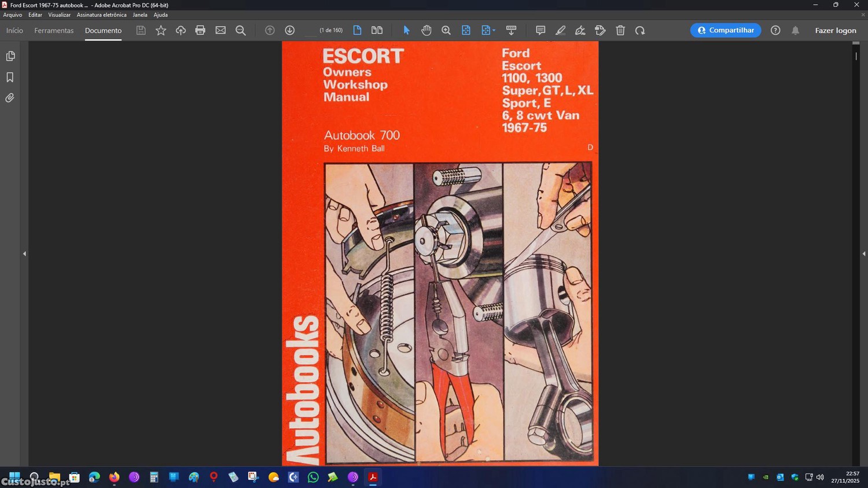Click Fazer logon to sign in

835,30
